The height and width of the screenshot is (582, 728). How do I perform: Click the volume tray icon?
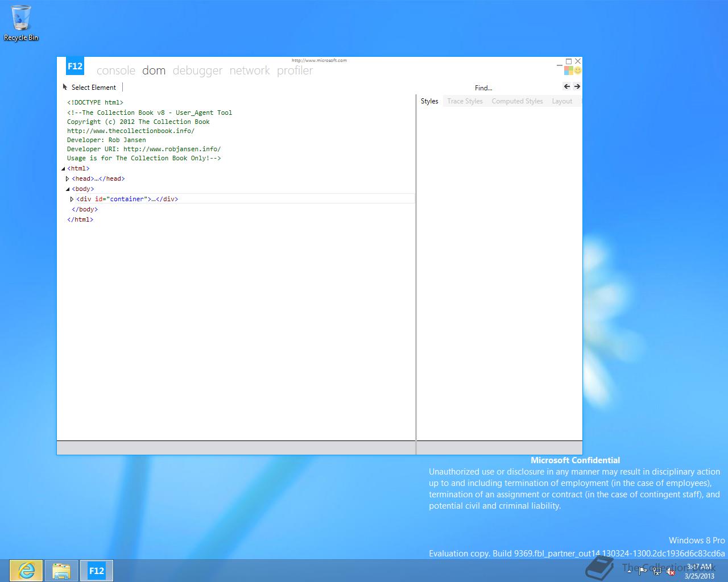[671, 571]
